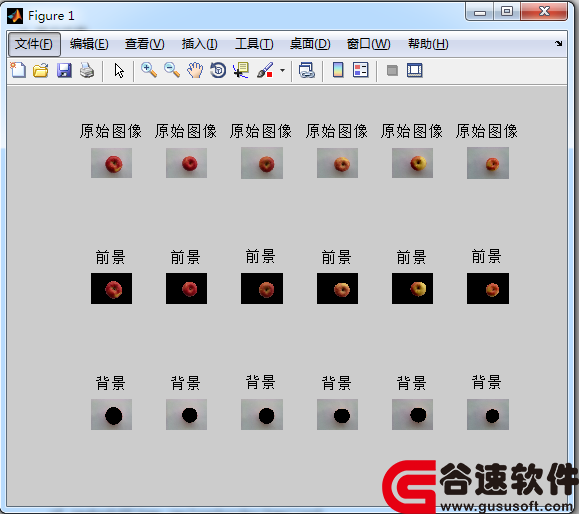The width and height of the screenshot is (579, 514).
Task: Click Show Plot Tools icon
Action: [415, 70]
